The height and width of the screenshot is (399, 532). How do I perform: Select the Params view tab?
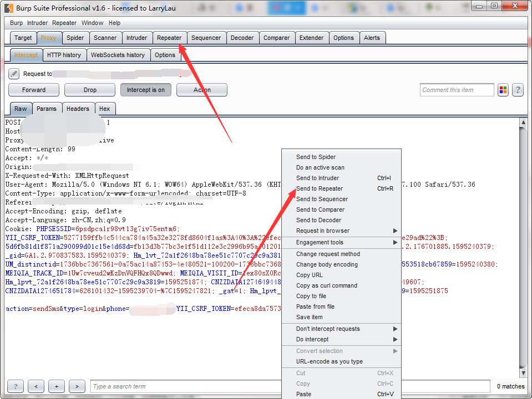pos(47,109)
